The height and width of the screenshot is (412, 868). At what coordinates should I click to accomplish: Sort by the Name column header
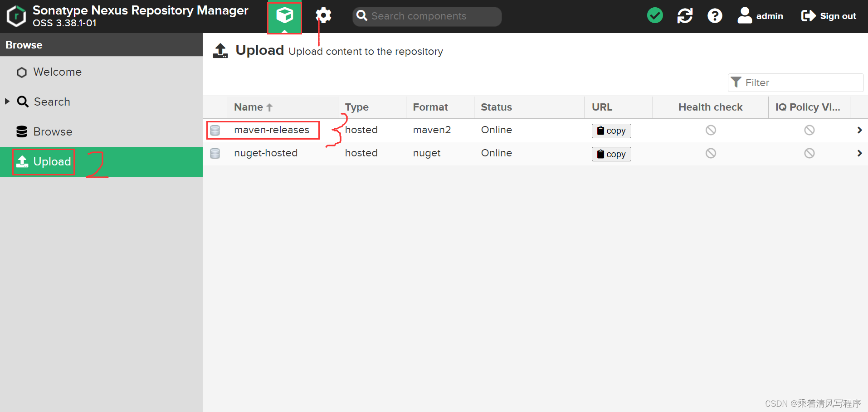click(282, 107)
